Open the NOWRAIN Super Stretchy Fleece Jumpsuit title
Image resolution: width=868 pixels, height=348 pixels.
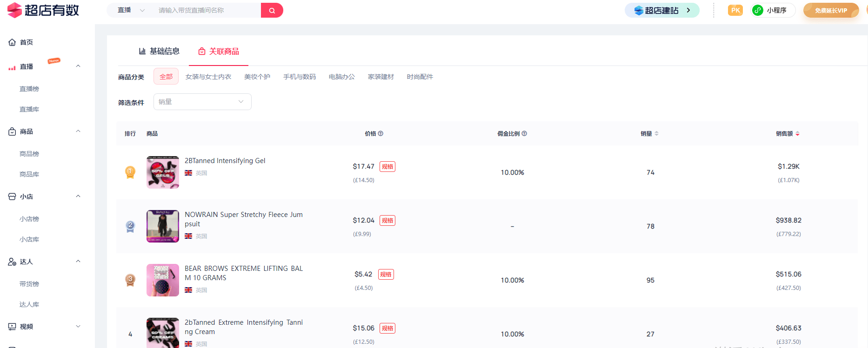(244, 219)
